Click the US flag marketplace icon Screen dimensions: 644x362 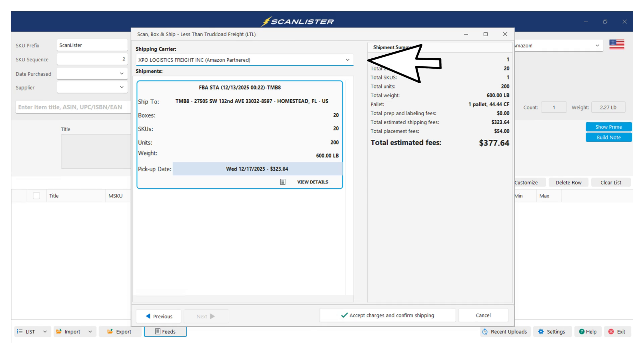click(616, 45)
